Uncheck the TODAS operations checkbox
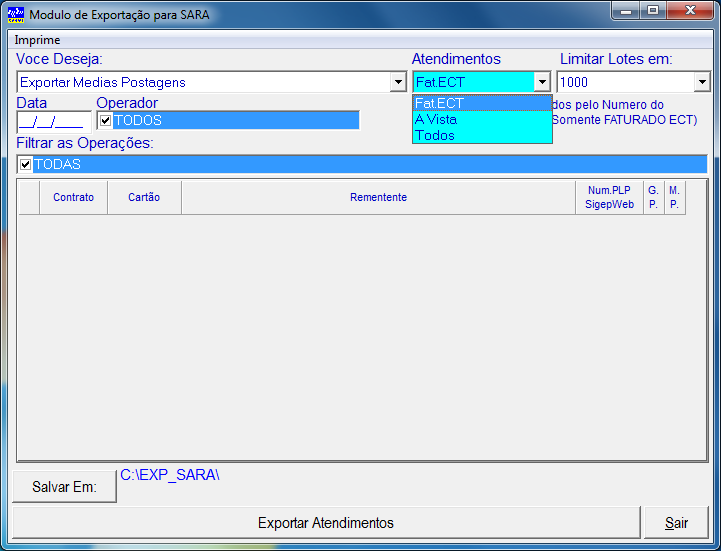Image resolution: width=721 pixels, height=551 pixels. pyautogui.click(x=25, y=164)
